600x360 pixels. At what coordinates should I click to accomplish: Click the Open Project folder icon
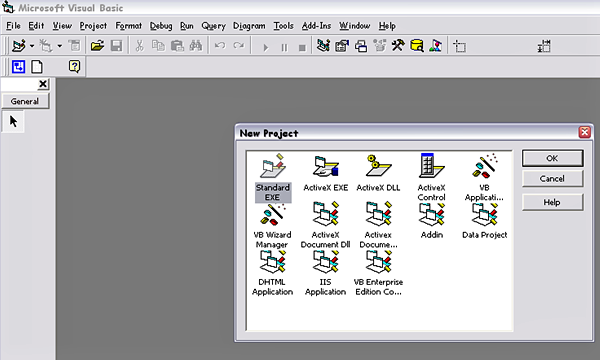97,46
